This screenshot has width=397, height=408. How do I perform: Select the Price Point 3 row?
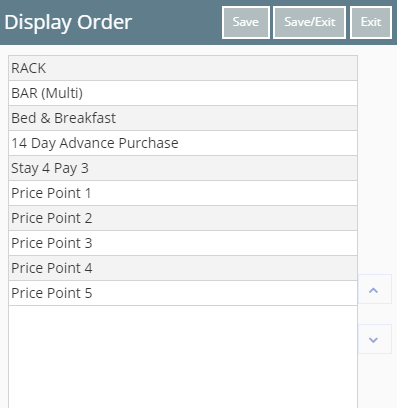pyautogui.click(x=183, y=243)
